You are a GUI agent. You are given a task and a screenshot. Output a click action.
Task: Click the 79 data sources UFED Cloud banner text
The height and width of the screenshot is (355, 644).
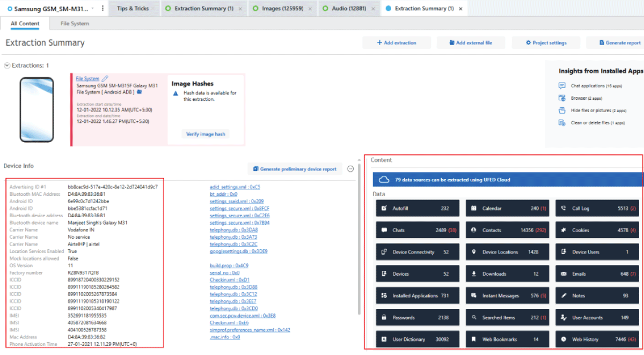click(452, 180)
